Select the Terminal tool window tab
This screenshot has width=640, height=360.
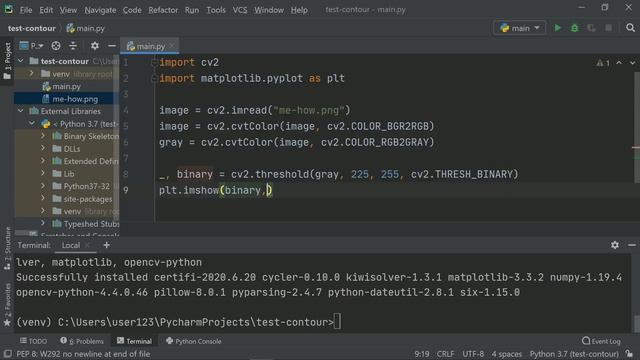(134, 341)
